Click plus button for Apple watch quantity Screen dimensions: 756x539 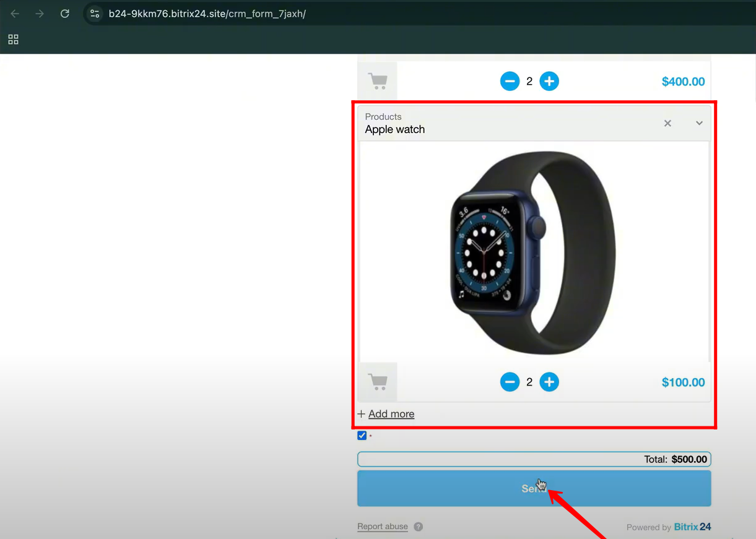click(x=549, y=382)
